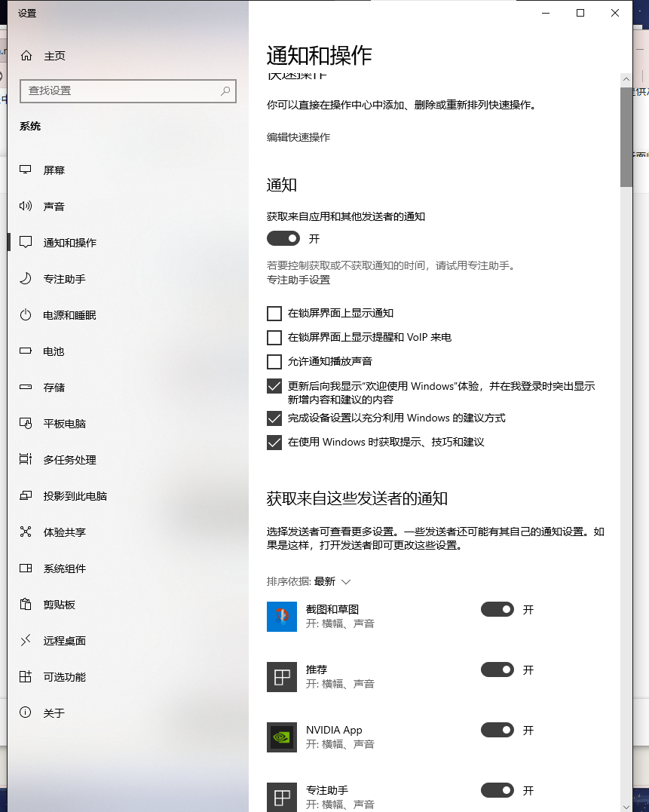Check 在锁屏界面上显示通知
The image size is (649, 812).
pyautogui.click(x=274, y=314)
